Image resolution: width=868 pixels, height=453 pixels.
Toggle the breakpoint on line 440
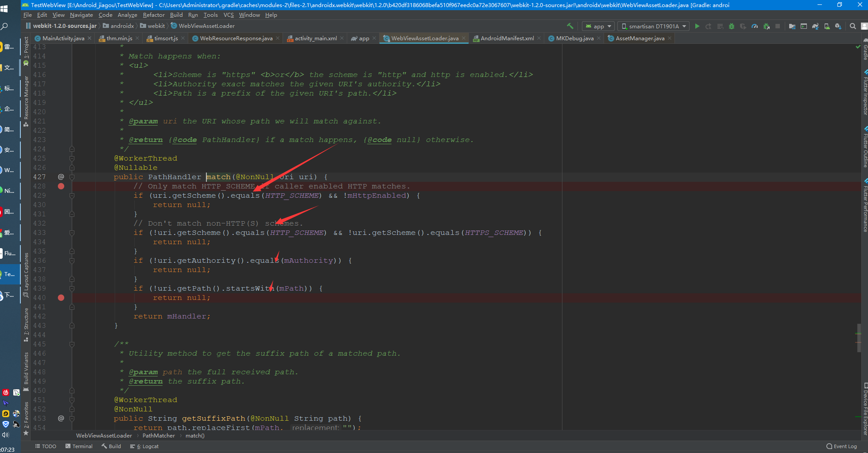click(61, 298)
